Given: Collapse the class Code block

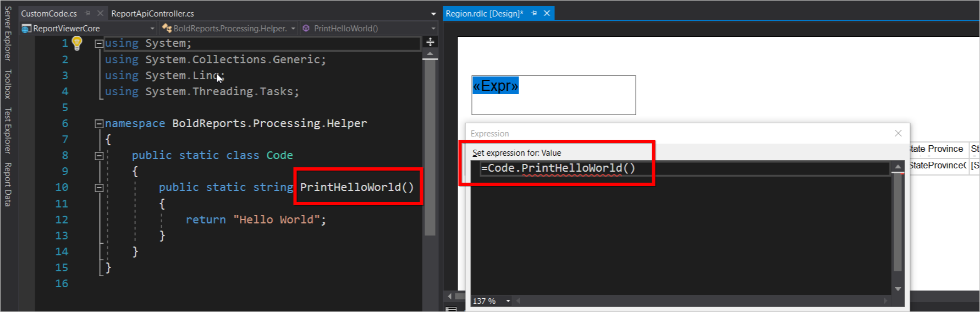Looking at the screenshot, I should pos(99,156).
